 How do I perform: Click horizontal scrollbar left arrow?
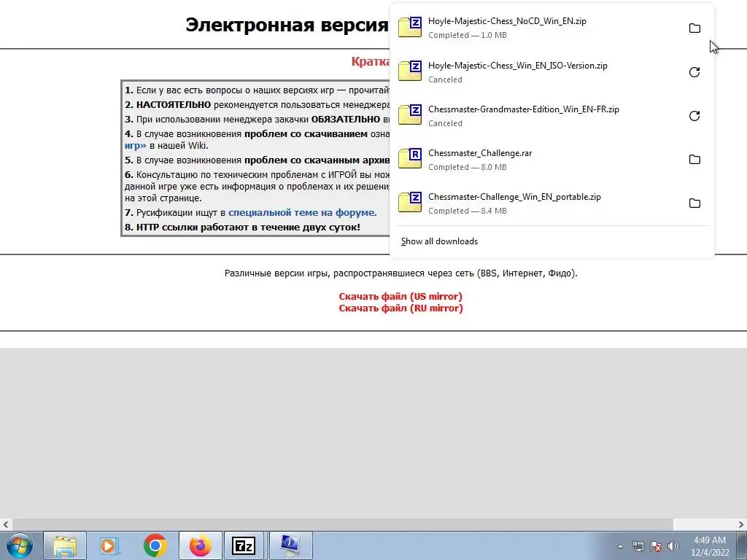[x=6, y=525]
